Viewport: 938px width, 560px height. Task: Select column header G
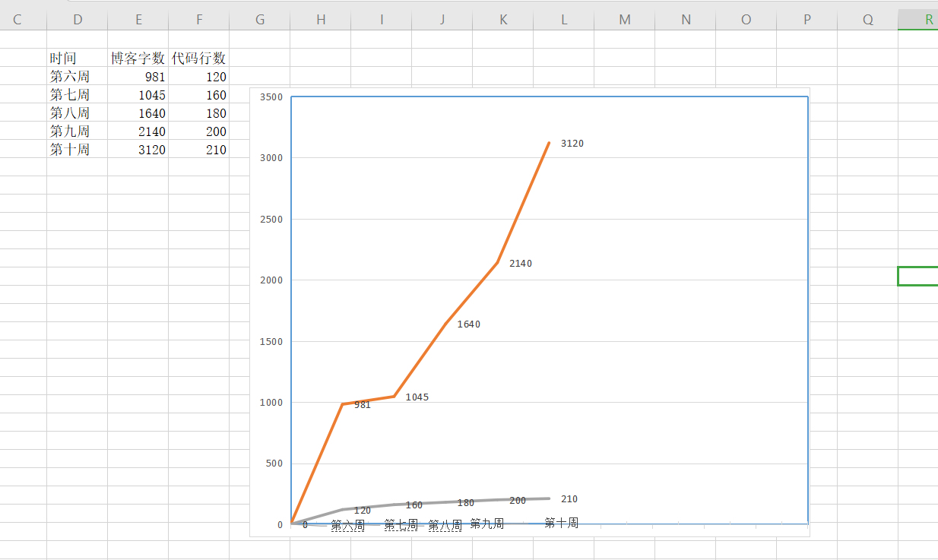[x=259, y=20]
